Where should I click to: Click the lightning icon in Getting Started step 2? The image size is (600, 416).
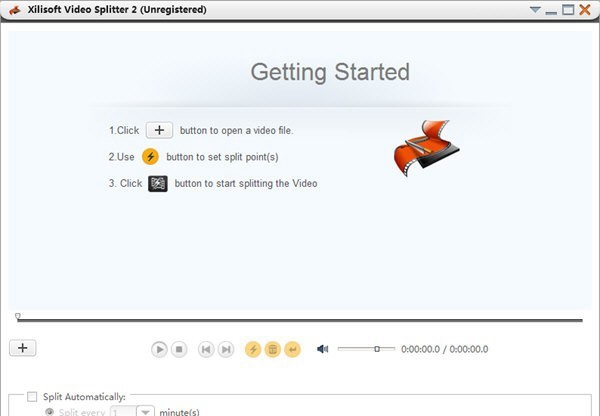[x=150, y=157]
